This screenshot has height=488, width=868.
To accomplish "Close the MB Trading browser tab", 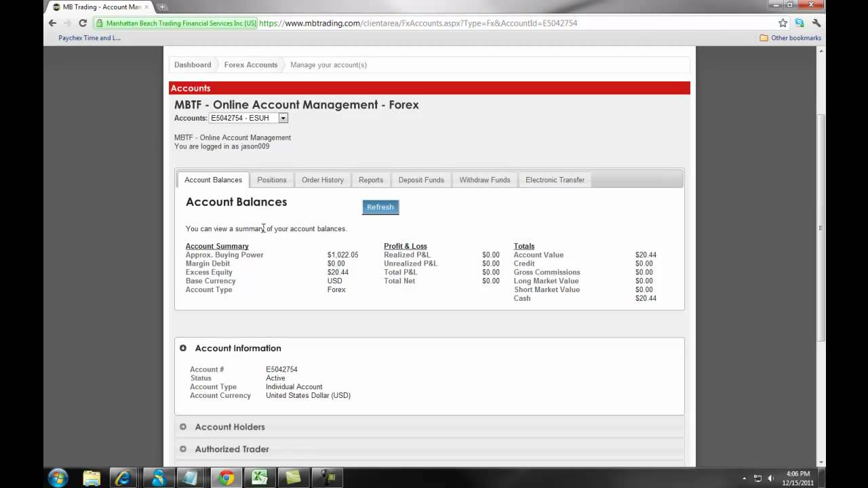I will [x=146, y=7].
